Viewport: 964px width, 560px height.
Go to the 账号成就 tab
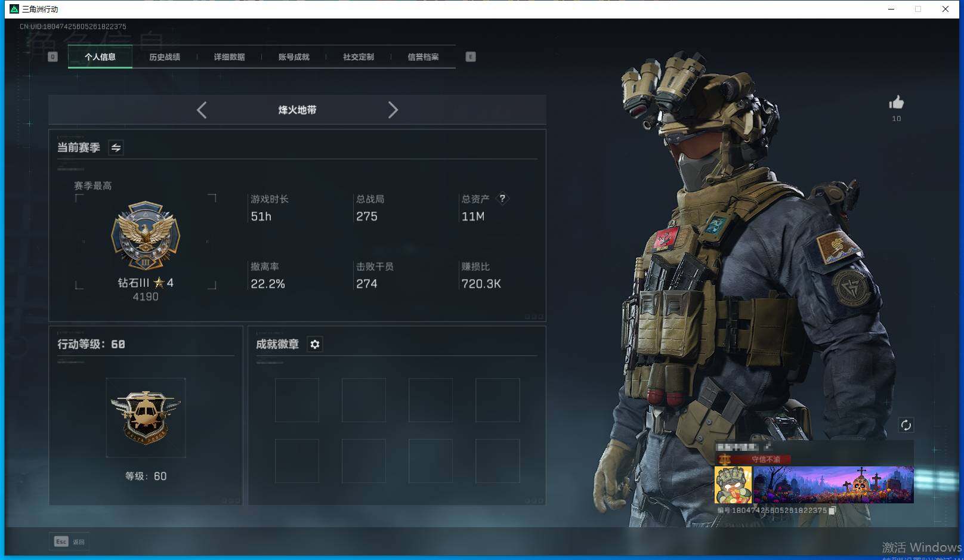294,57
